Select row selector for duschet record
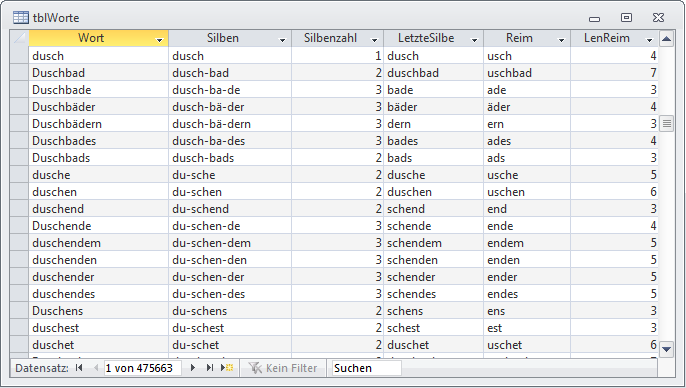Screen dimensions: 686x388 pyautogui.click(x=19, y=345)
